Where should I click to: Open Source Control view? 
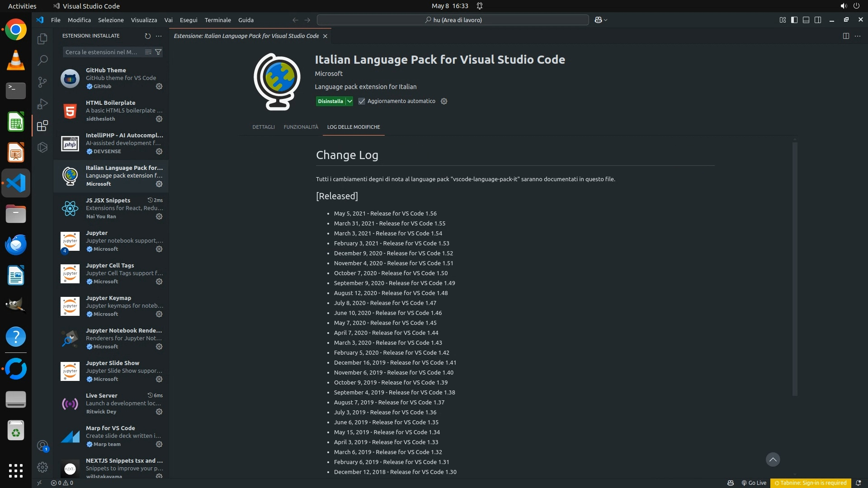coord(42,82)
